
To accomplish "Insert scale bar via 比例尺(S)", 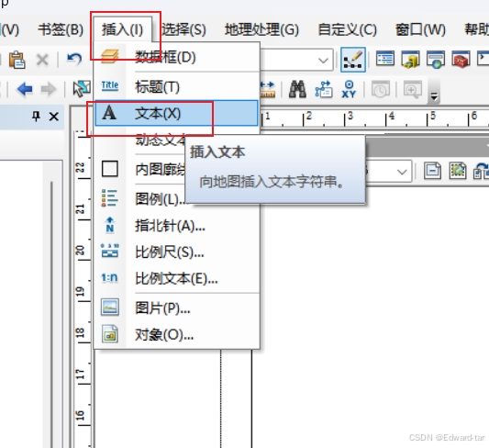I will [176, 252].
